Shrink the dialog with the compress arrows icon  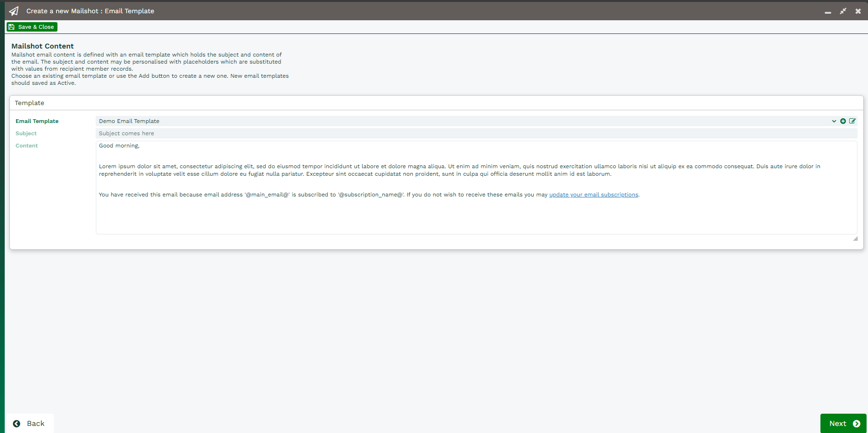click(843, 11)
